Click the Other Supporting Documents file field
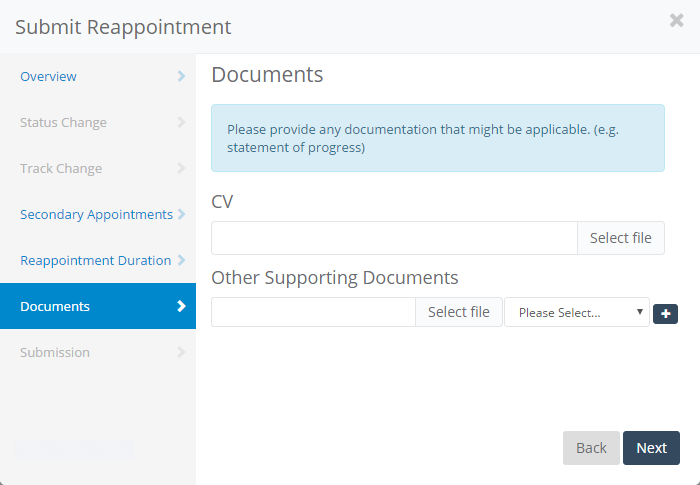The image size is (700, 485). click(x=313, y=312)
